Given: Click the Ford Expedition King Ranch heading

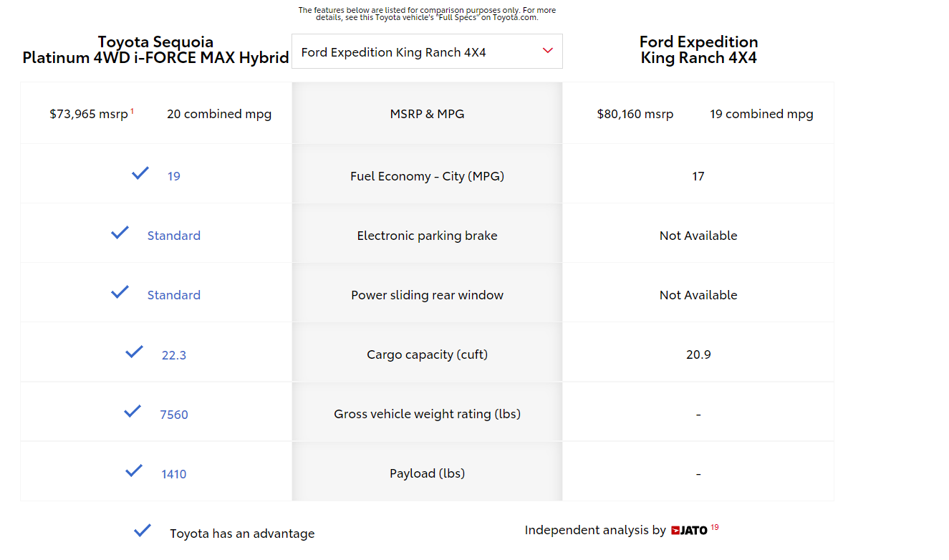Looking at the screenshot, I should (x=698, y=50).
